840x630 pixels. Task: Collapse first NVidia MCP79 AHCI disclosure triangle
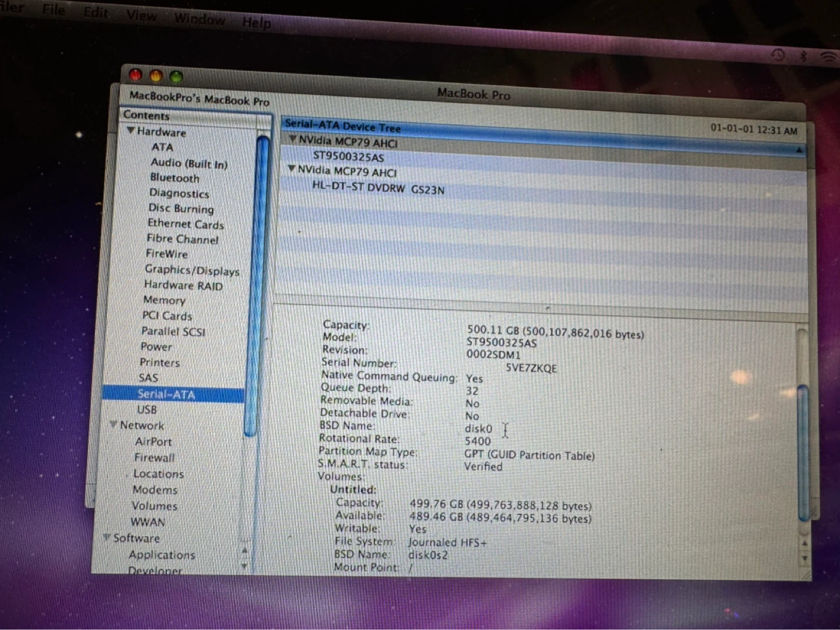(x=293, y=139)
